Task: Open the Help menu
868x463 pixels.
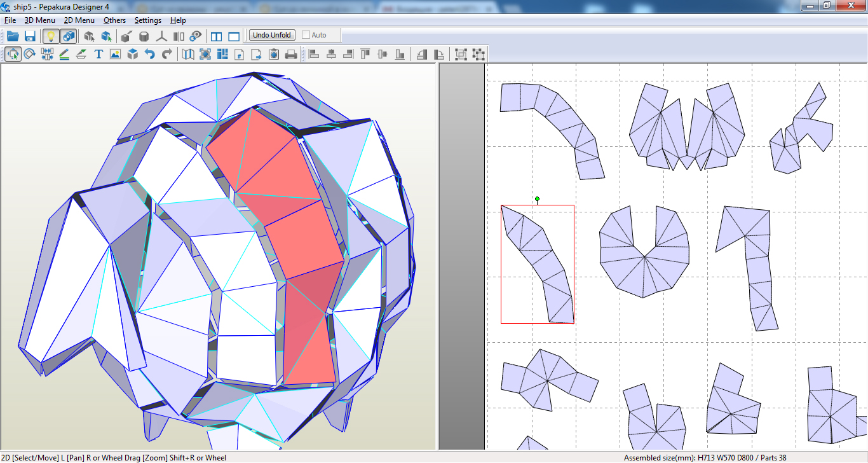Action: click(179, 20)
